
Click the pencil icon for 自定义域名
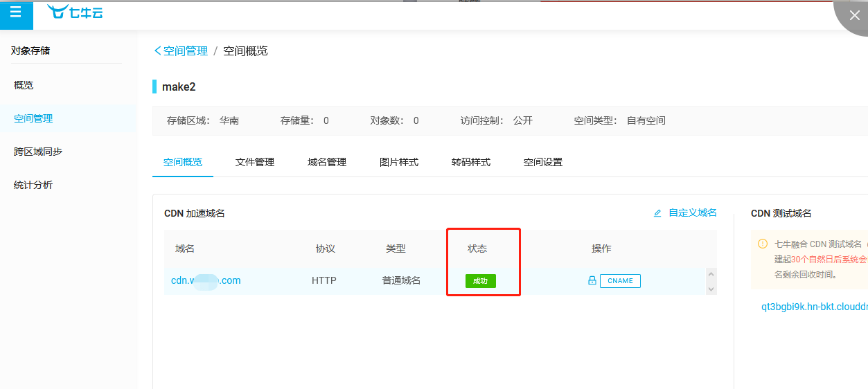657,213
